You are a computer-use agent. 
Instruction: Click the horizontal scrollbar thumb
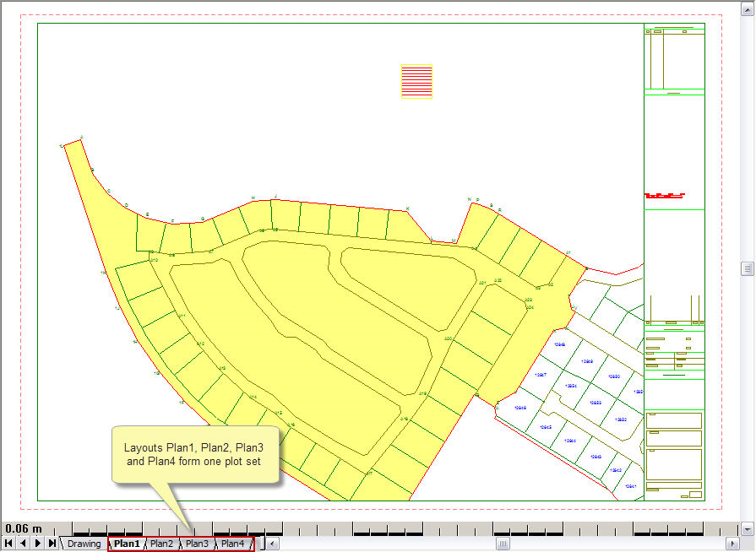click(x=503, y=544)
